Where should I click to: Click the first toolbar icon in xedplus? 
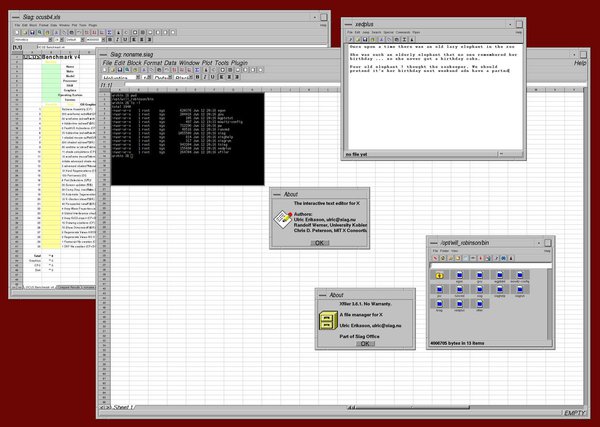pyautogui.click(x=351, y=39)
